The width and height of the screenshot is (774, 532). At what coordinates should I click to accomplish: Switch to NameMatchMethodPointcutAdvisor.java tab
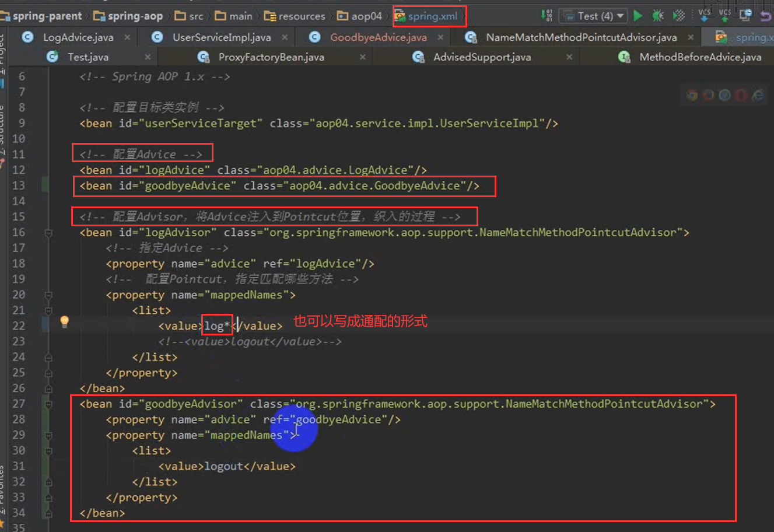(582, 37)
